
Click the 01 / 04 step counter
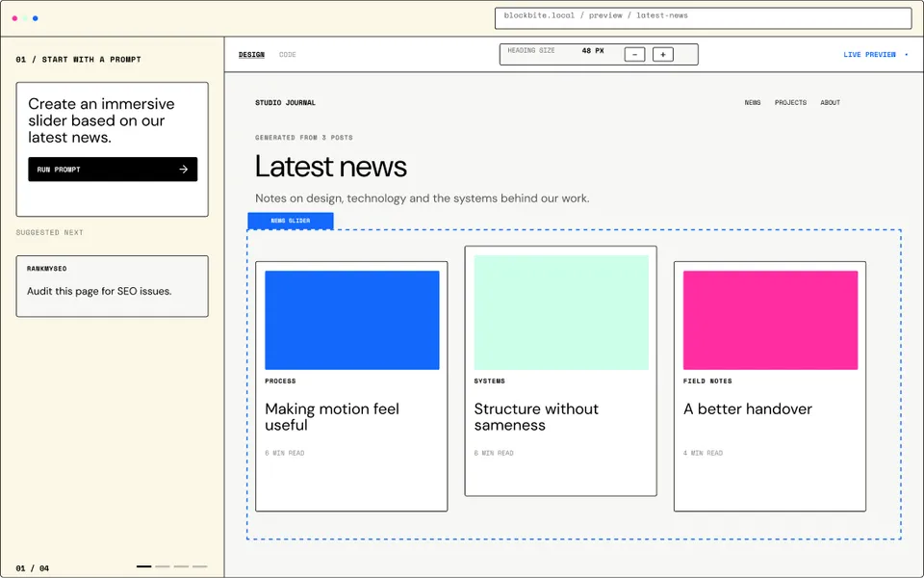tap(33, 568)
